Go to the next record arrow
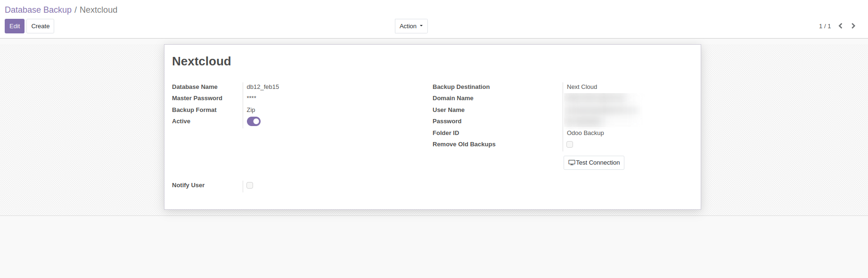The image size is (868, 278). tap(853, 26)
